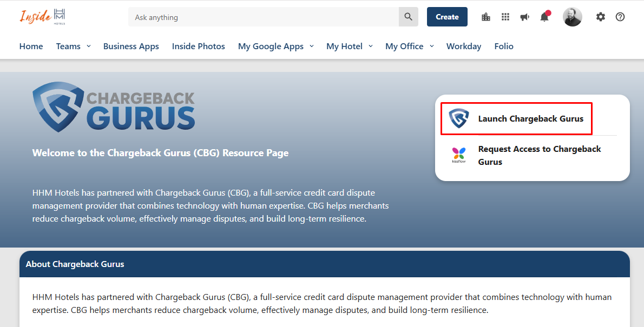This screenshot has height=327, width=644.
Task: Open the company directory building icon
Action: point(486,17)
